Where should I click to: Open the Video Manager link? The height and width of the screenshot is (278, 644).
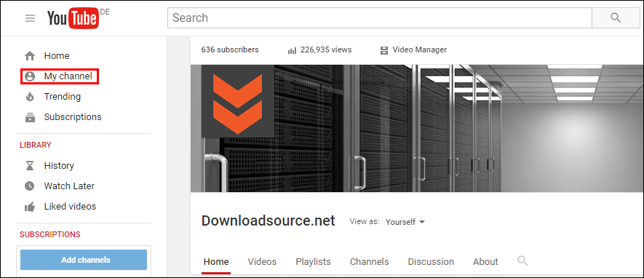coord(419,49)
